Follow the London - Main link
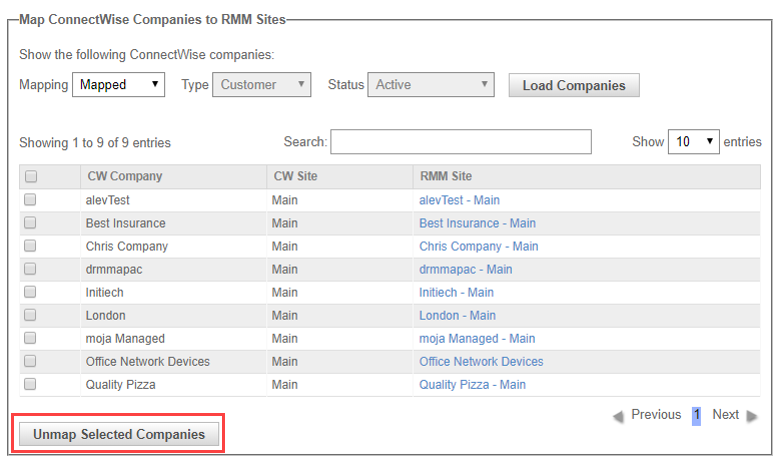 pos(457,315)
